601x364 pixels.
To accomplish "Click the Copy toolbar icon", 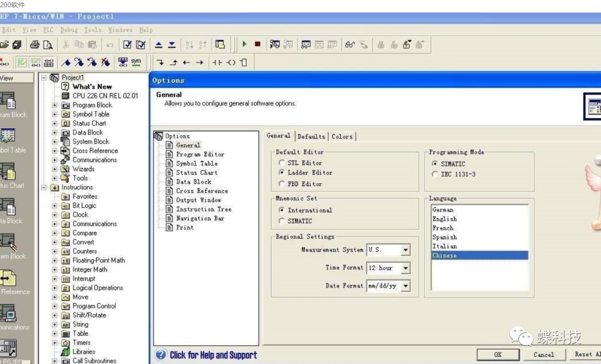I will [x=79, y=45].
